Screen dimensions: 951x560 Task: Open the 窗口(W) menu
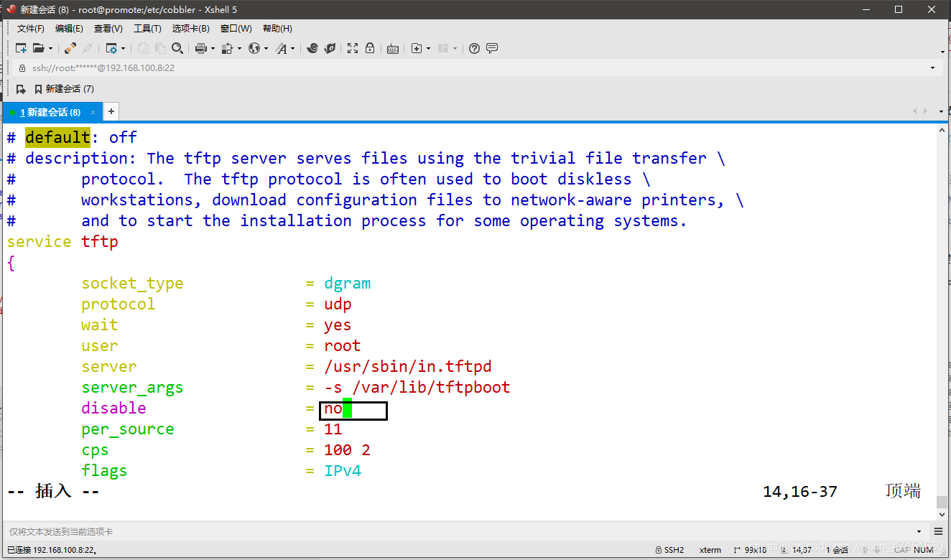pos(236,29)
